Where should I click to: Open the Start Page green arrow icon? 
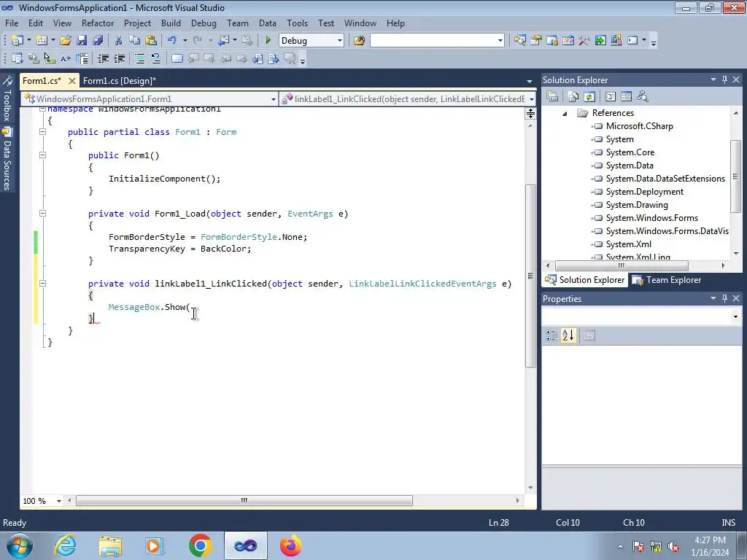pos(600,41)
